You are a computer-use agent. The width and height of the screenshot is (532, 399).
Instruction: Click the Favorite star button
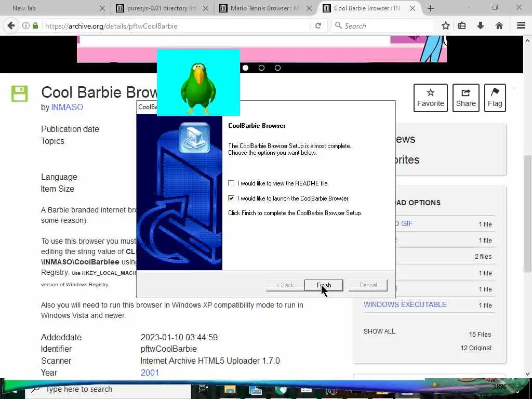click(431, 98)
